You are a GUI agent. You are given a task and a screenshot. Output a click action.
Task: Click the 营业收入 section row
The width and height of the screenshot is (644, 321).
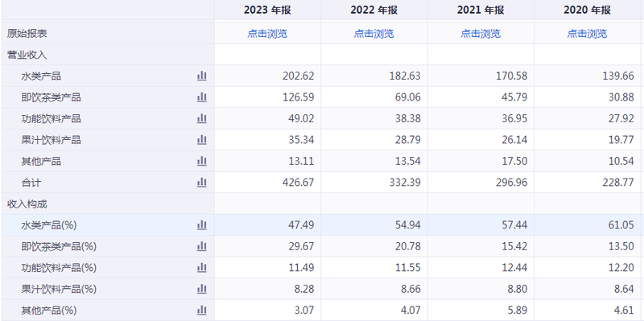coord(321,55)
